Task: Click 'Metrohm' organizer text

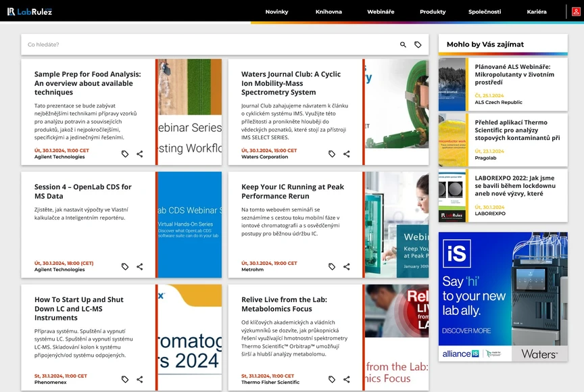Action: [252, 270]
